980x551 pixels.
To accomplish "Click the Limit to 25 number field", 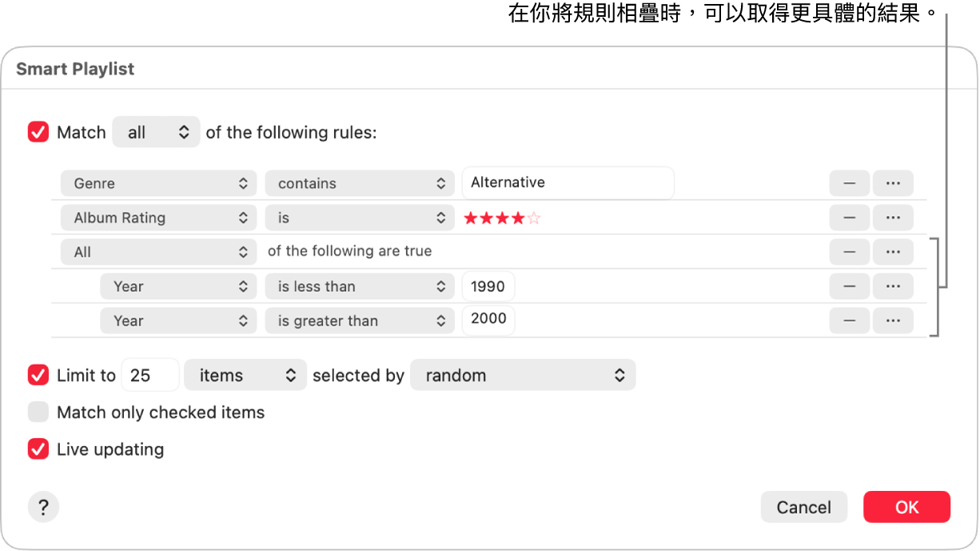I will pyautogui.click(x=150, y=375).
